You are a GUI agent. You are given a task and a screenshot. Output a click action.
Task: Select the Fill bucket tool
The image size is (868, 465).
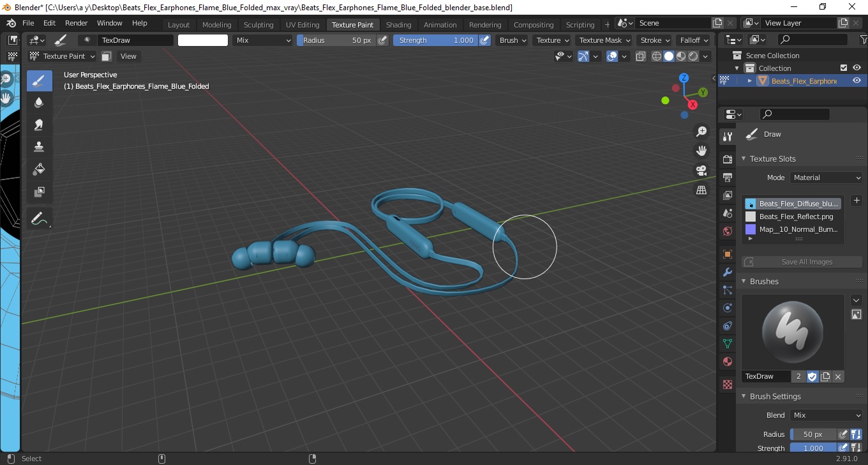tap(39, 169)
